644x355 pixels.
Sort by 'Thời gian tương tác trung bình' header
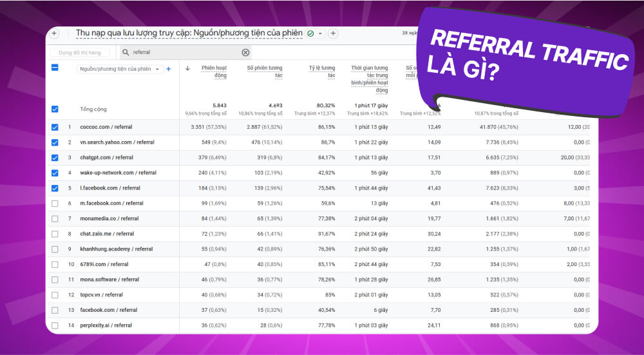click(x=369, y=79)
